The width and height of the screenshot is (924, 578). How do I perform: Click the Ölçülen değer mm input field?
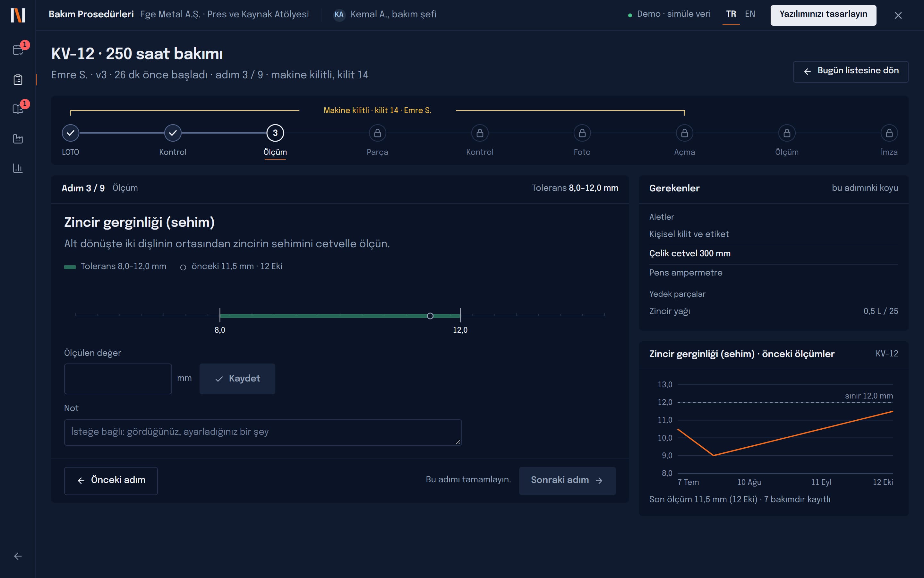click(118, 379)
